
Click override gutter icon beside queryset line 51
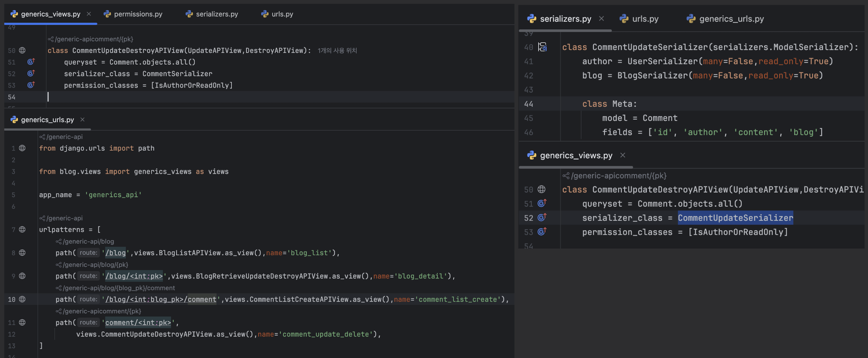point(31,62)
